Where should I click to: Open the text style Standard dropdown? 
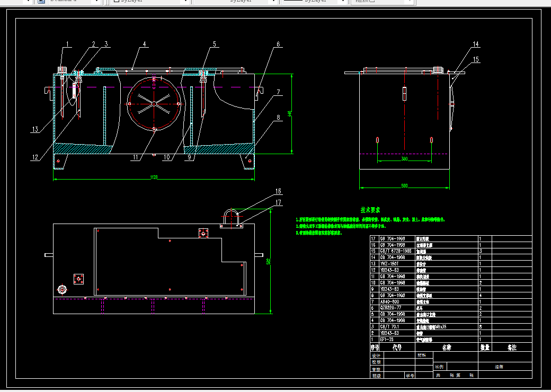[74, 2]
